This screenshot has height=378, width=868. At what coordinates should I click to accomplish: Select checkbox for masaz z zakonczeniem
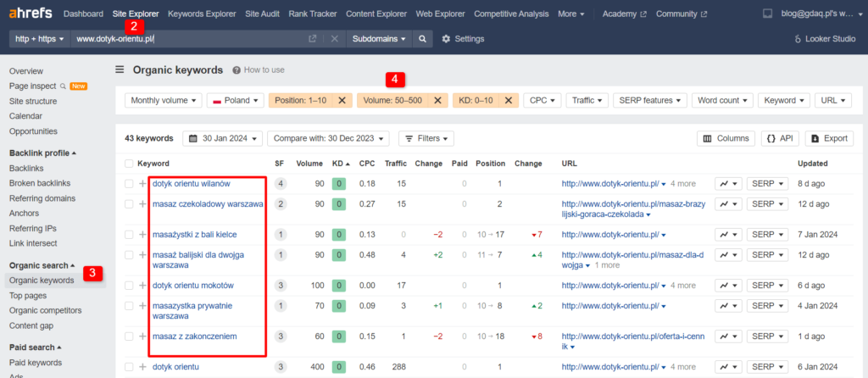pyautogui.click(x=129, y=336)
